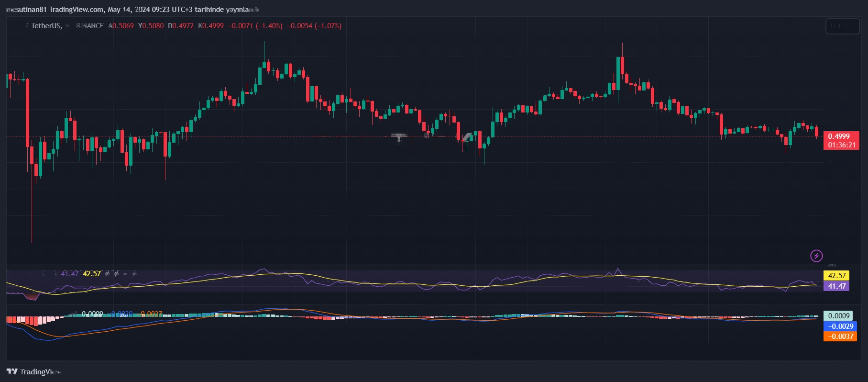Click the 0.0009 MACD histogram axis label
868x382 pixels.
(838, 316)
